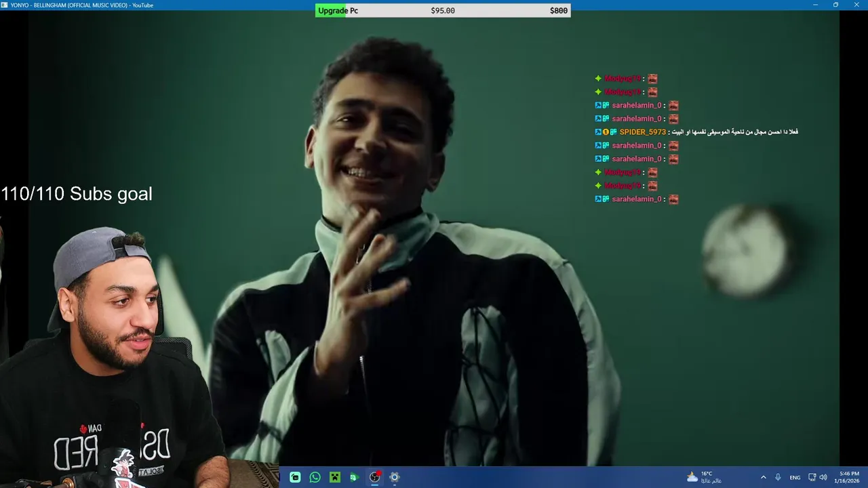The height and width of the screenshot is (488, 868).
Task: Show hidden system tray icons chevron
Action: tap(763, 477)
